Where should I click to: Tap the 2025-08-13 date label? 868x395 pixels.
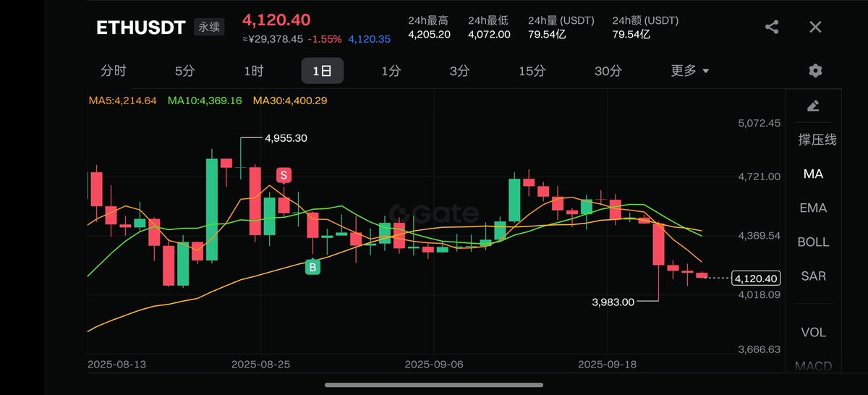pos(116,365)
